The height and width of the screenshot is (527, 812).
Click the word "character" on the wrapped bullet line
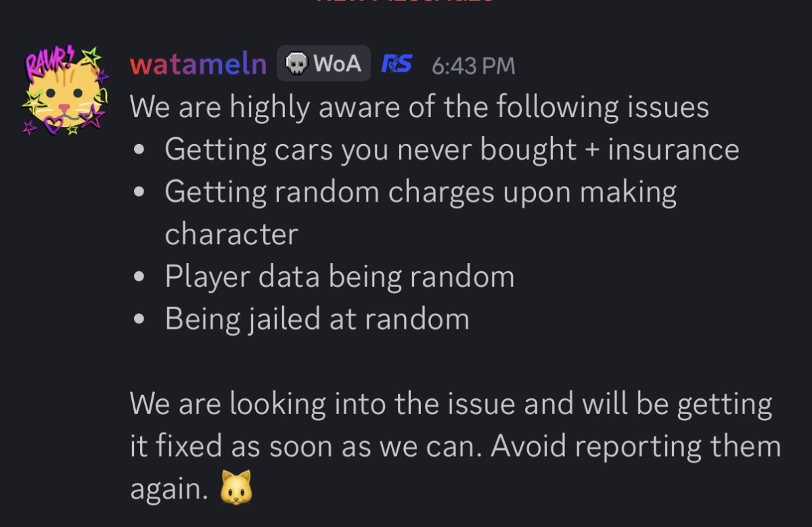pos(231,234)
